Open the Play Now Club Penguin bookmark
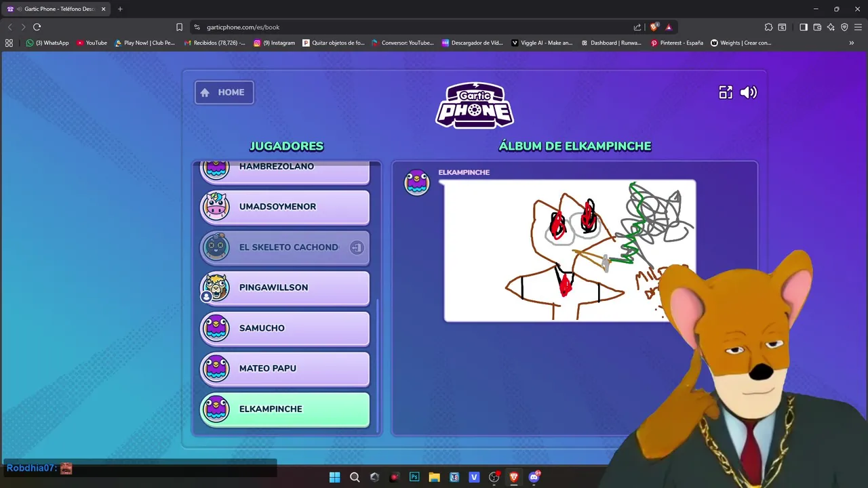Image resolution: width=868 pixels, height=488 pixels. pyautogui.click(x=144, y=43)
